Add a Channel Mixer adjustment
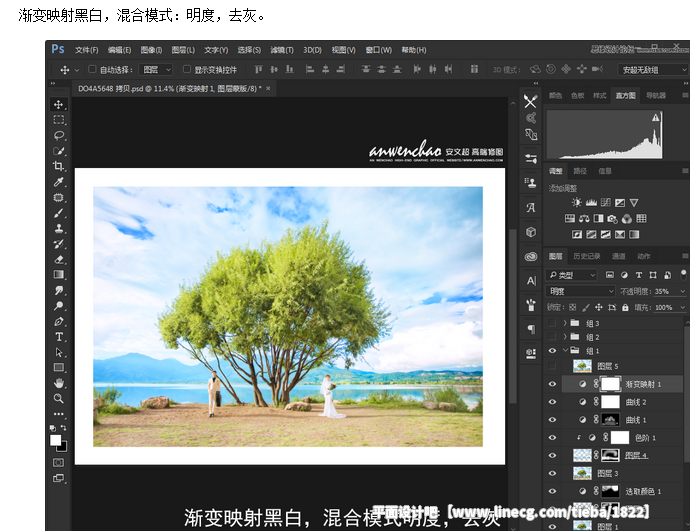Image resolution: width=690 pixels, height=531 pixels. point(627,218)
